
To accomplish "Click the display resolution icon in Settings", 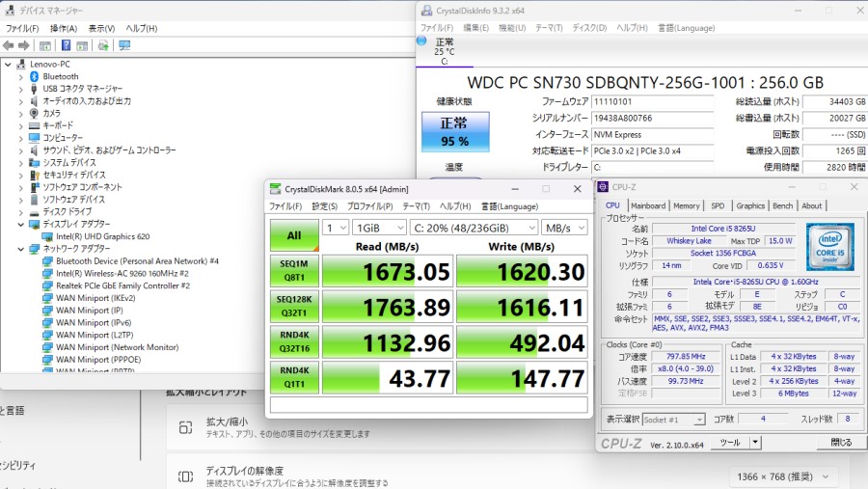I will click(x=185, y=476).
